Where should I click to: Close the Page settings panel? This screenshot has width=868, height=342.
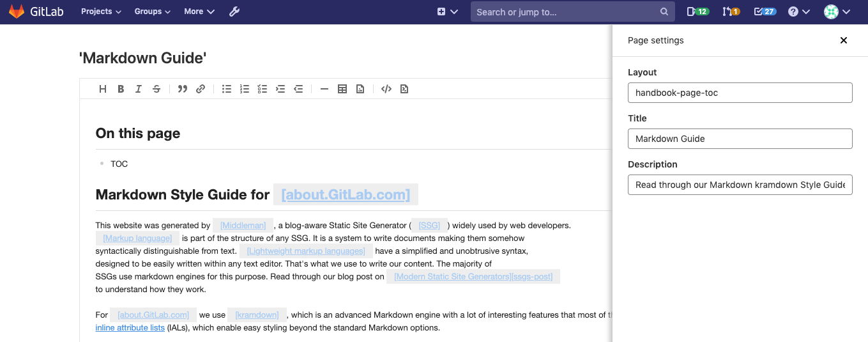(843, 40)
